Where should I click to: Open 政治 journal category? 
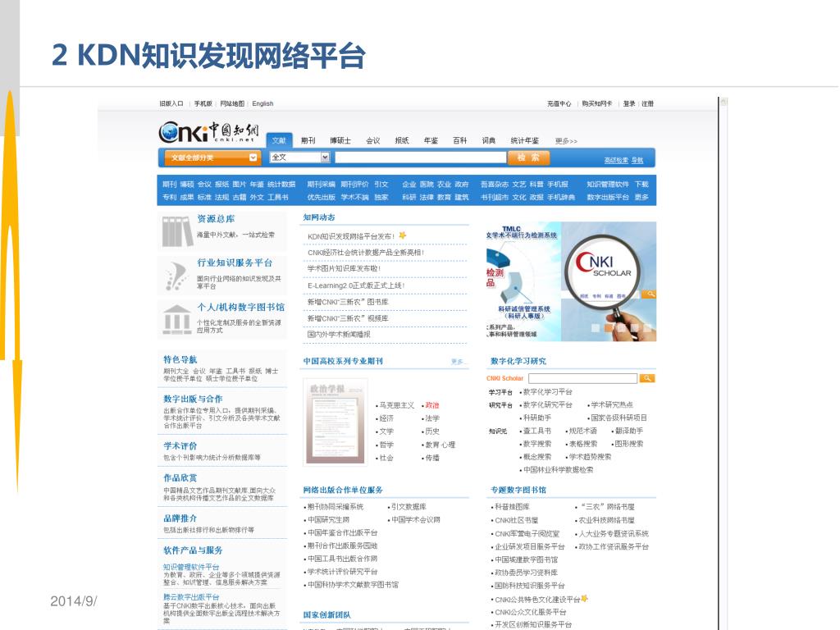click(x=431, y=405)
